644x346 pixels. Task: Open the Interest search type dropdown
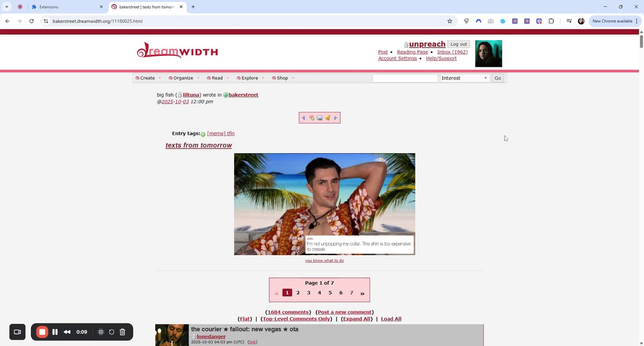[464, 78]
